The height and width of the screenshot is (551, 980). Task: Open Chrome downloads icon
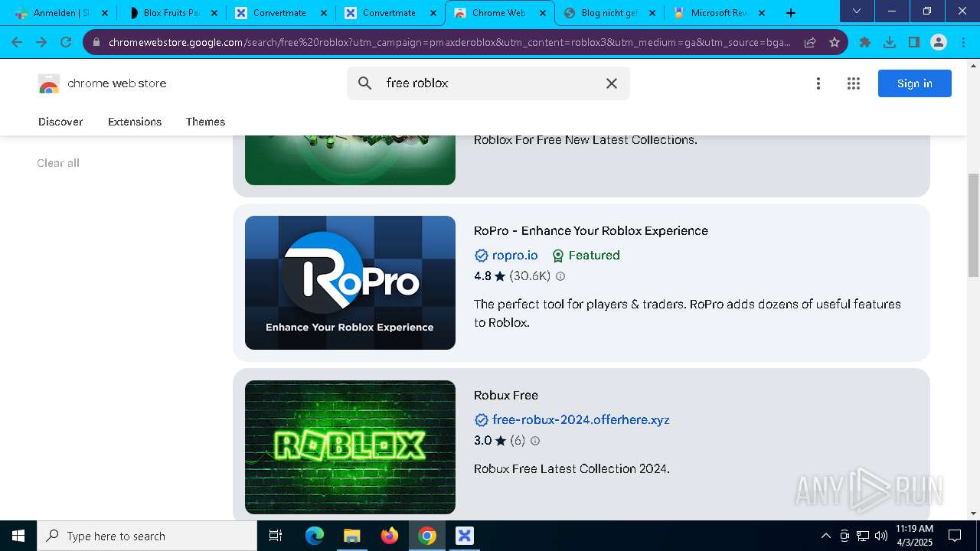[890, 42]
